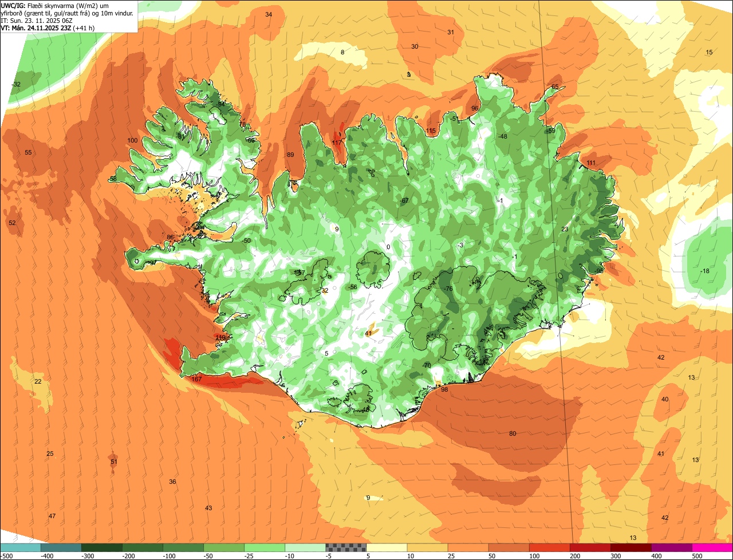Click the value 55 on the western sea
The height and width of the screenshot is (560, 733).
click(x=28, y=152)
